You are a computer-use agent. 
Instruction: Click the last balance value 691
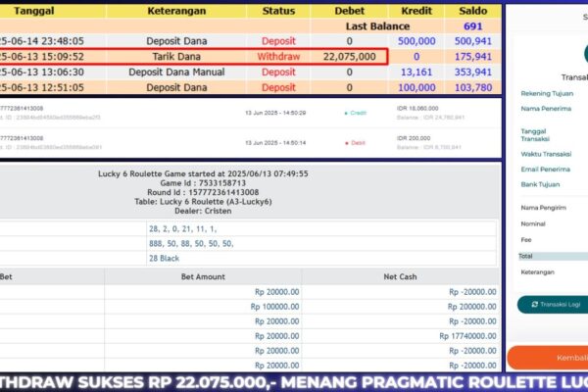tap(473, 26)
